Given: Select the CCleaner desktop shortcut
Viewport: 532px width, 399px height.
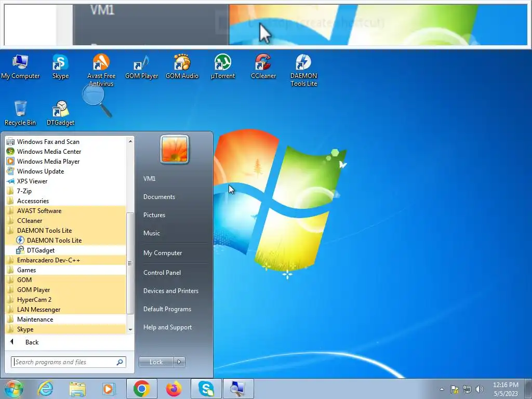Looking at the screenshot, I should (263, 67).
